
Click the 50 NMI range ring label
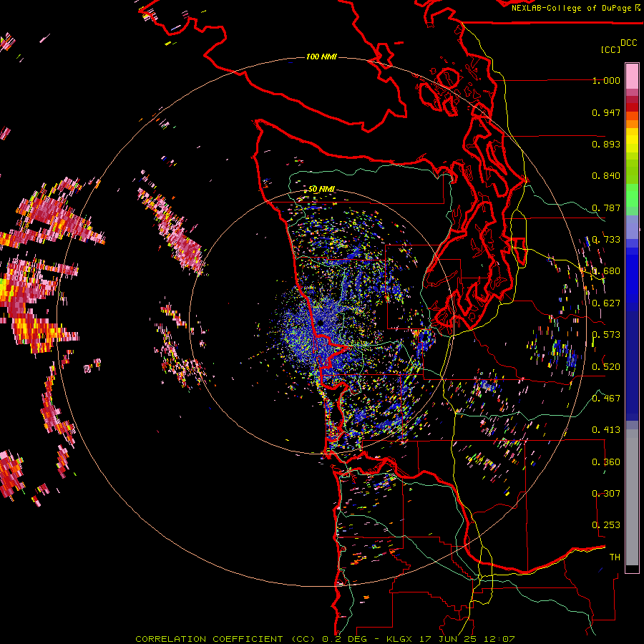[x=321, y=189]
